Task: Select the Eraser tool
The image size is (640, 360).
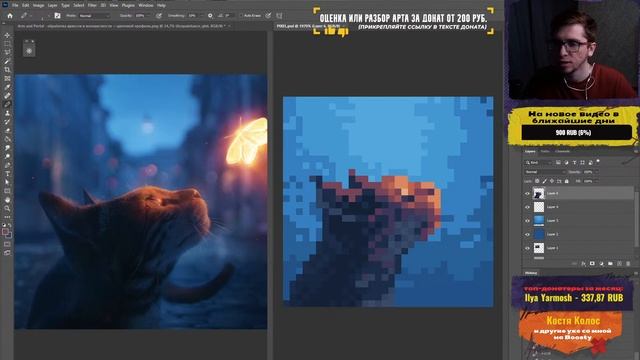Action: coord(7,130)
